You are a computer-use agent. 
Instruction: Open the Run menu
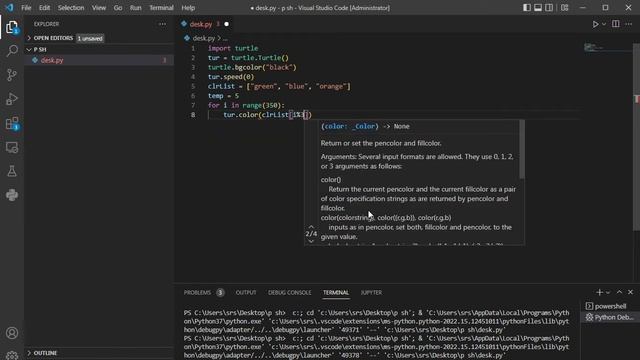(136, 7)
